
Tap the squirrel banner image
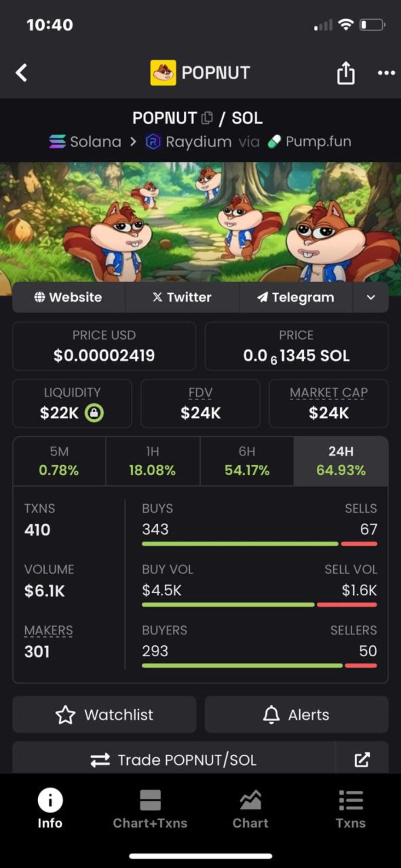click(x=200, y=222)
